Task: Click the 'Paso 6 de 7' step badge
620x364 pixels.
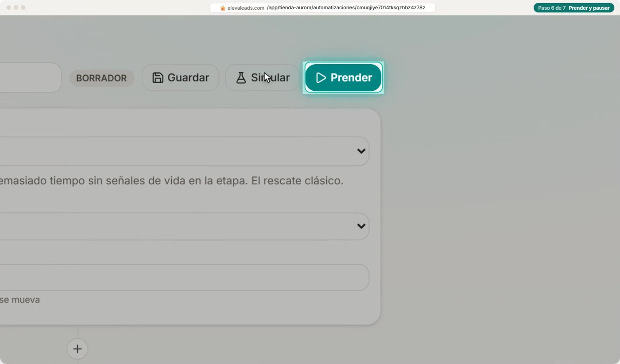Action: [574, 8]
